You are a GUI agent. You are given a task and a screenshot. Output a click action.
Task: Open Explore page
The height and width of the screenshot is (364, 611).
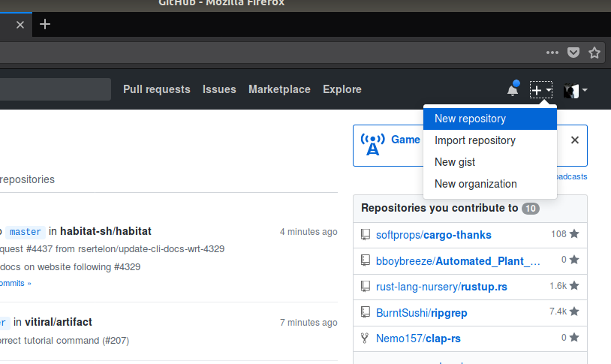342,89
